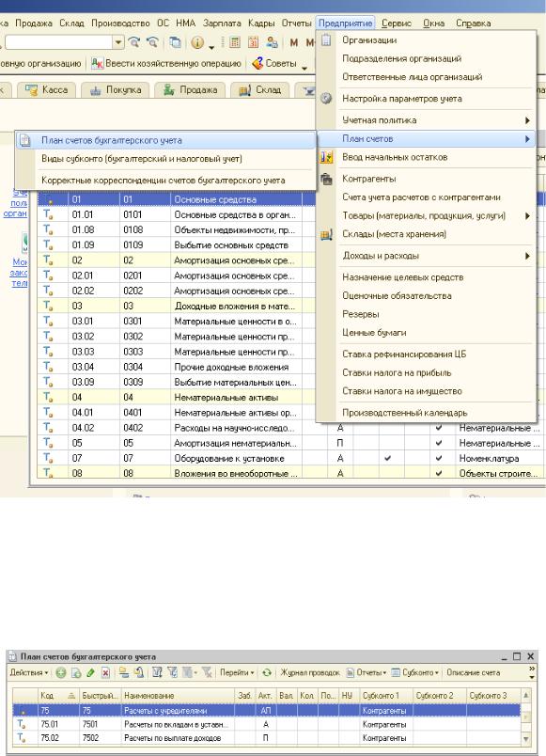Click the hierarchical view icon after delete mark

124,672
